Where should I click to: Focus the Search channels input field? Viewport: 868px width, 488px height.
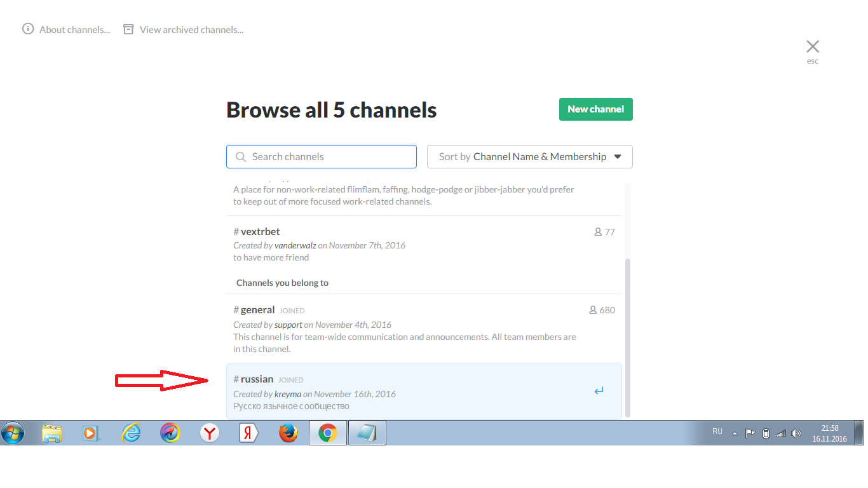(322, 157)
